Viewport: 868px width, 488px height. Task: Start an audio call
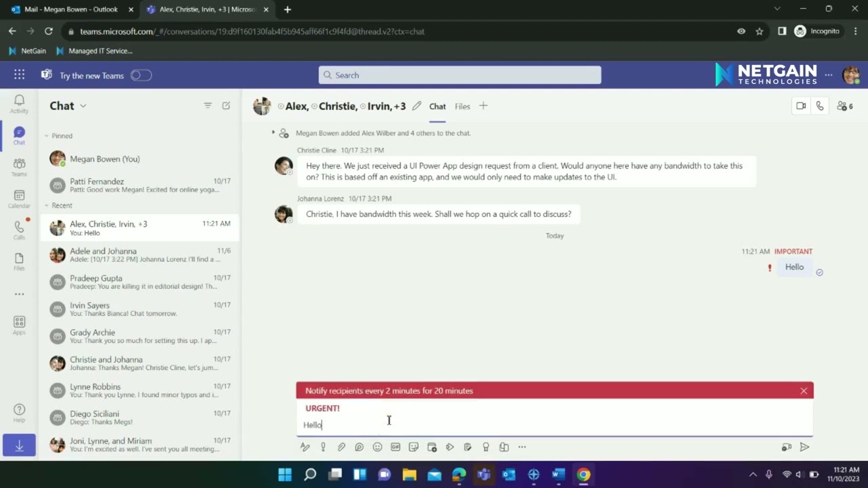pos(820,106)
